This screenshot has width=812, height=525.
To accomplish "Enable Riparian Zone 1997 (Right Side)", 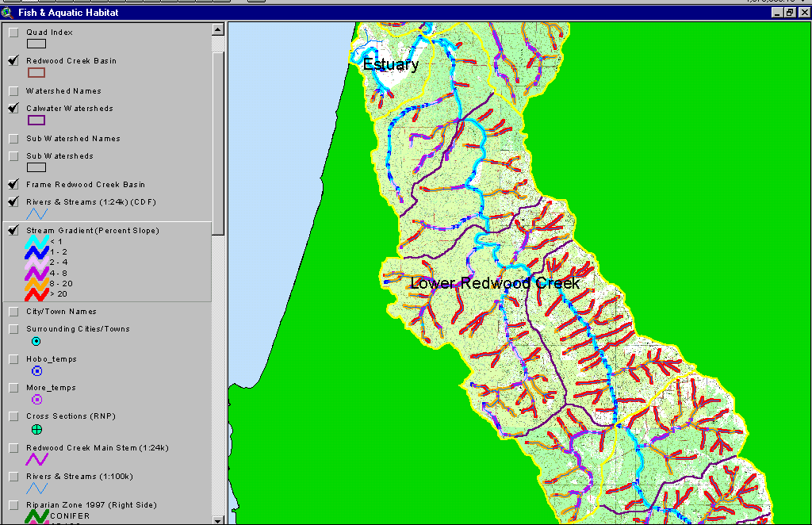I will (x=14, y=505).
